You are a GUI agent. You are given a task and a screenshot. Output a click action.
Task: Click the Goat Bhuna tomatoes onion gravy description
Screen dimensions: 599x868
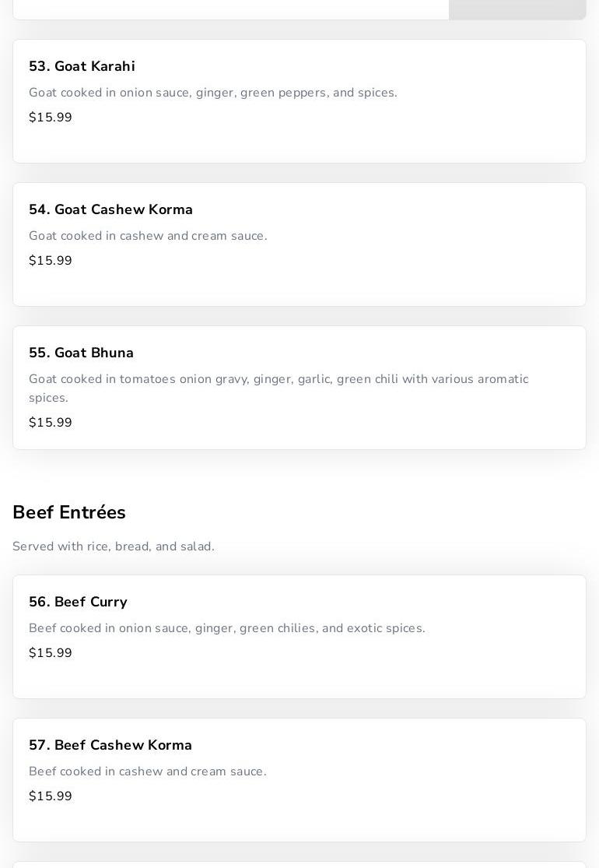tap(278, 388)
